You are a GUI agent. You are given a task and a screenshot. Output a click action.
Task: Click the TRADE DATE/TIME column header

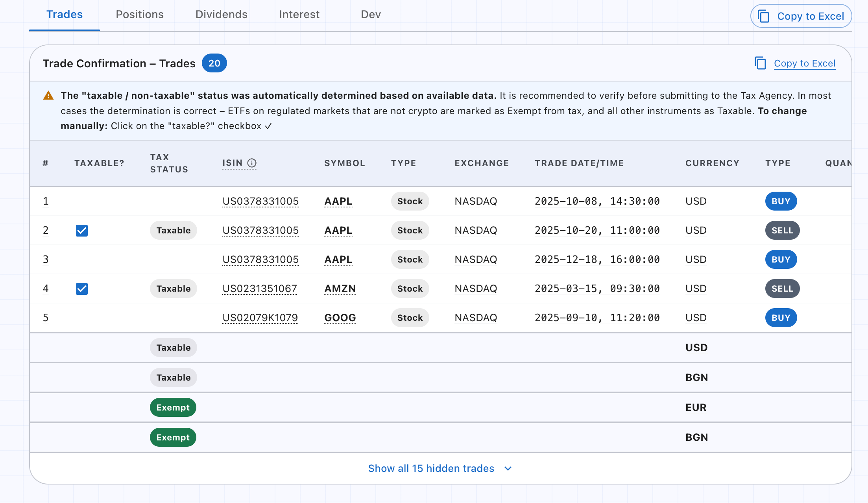point(579,163)
